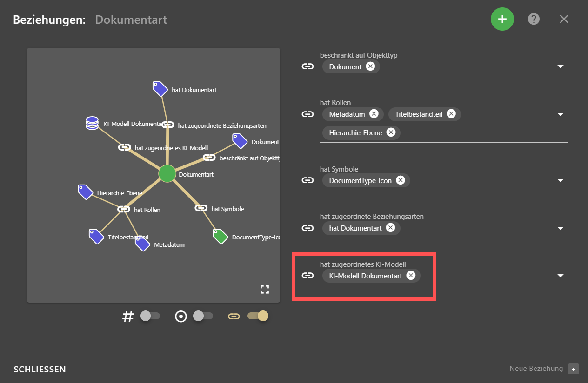Click the hat Rollen link node in graph
The width and height of the screenshot is (588, 383).
pyautogui.click(x=124, y=209)
